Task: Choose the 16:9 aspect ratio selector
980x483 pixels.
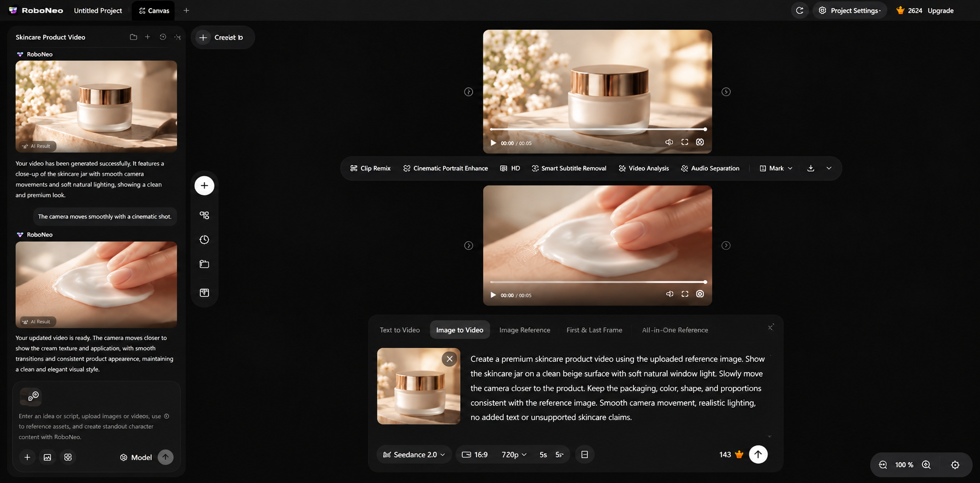Action: [x=475, y=454]
